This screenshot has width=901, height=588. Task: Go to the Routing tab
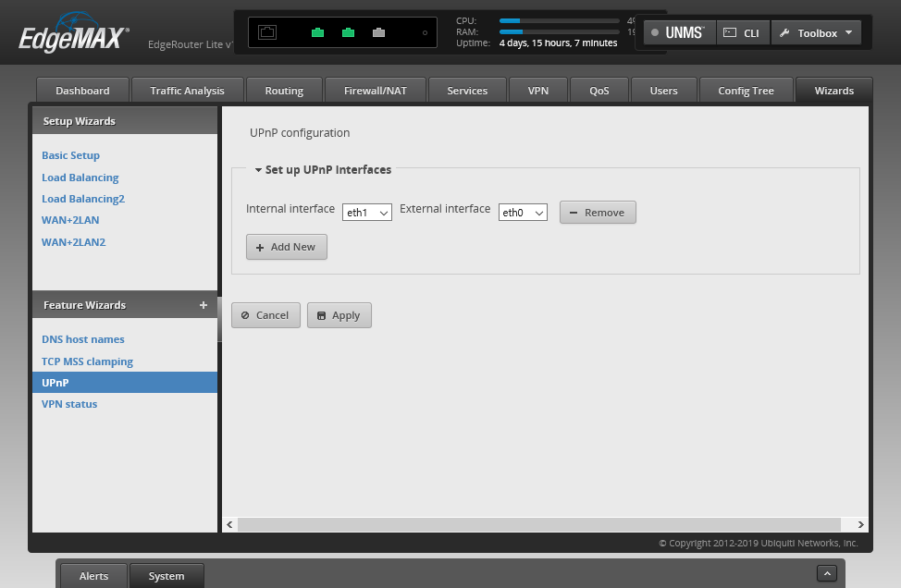[284, 91]
